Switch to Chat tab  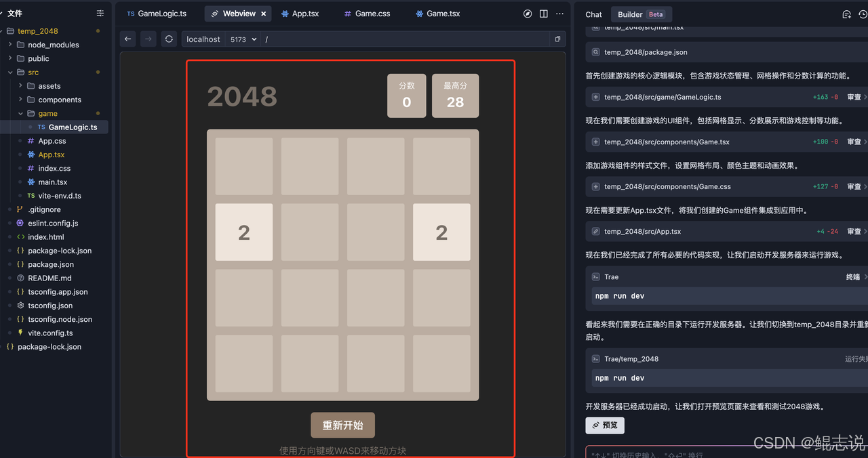click(593, 14)
